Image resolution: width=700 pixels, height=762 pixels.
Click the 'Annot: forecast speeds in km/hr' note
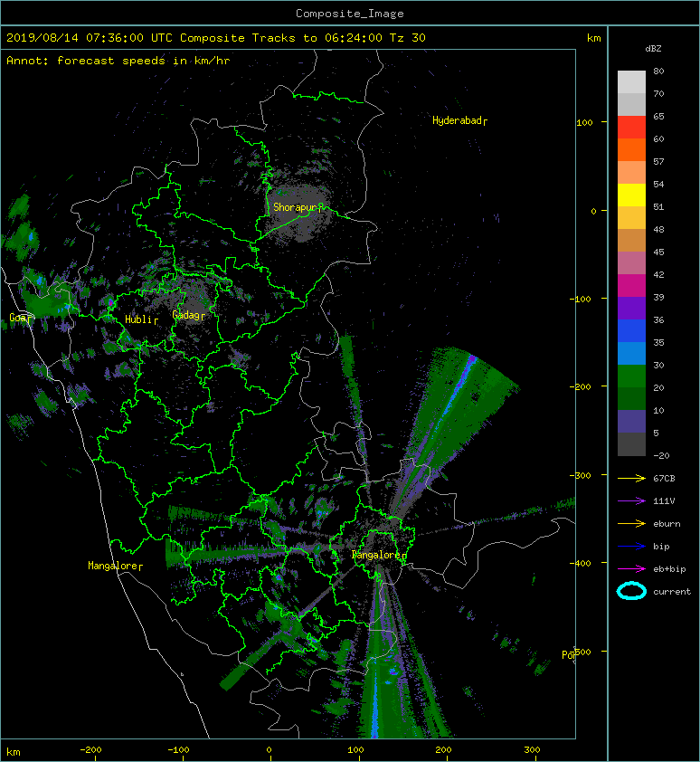pos(118,61)
